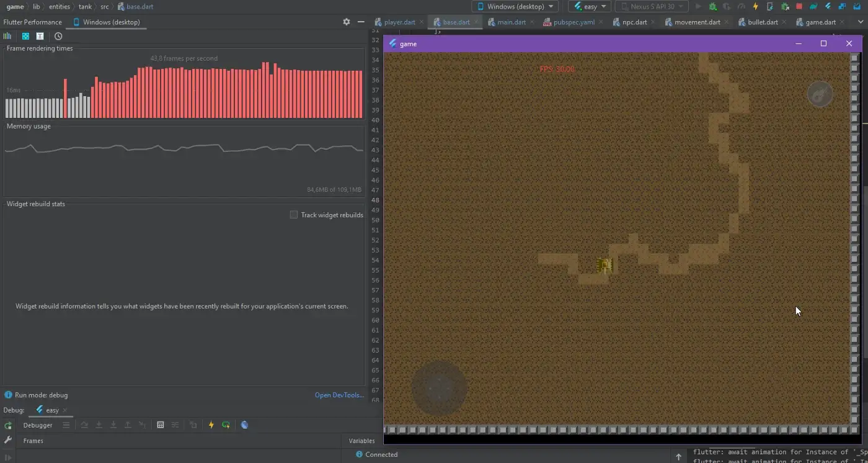
Task: Click the Attach debugger icon in top toolbar
Action: (784, 6)
